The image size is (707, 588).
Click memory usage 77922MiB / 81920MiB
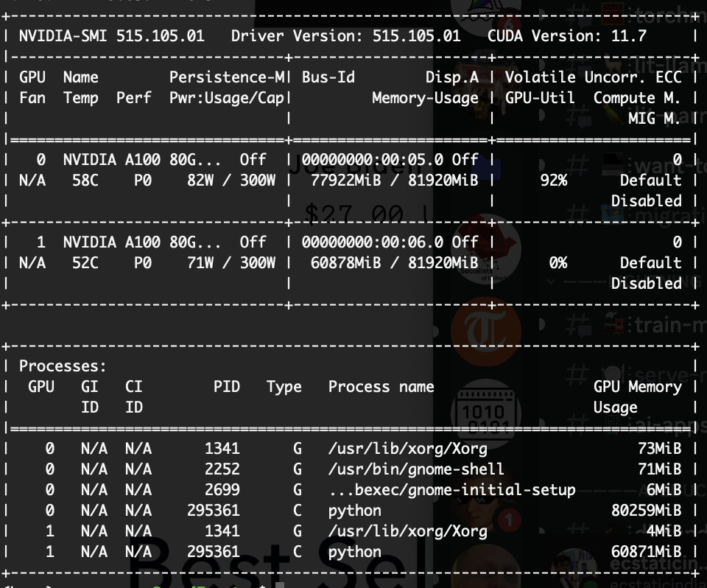pyautogui.click(x=395, y=181)
